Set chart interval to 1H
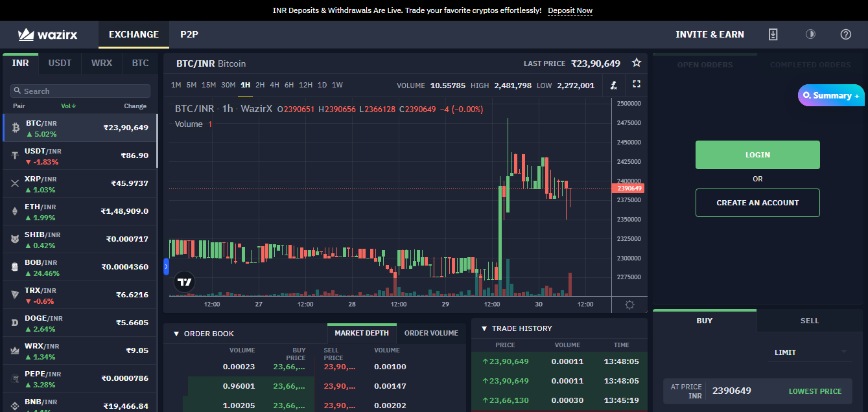The height and width of the screenshot is (412, 868). tap(245, 85)
